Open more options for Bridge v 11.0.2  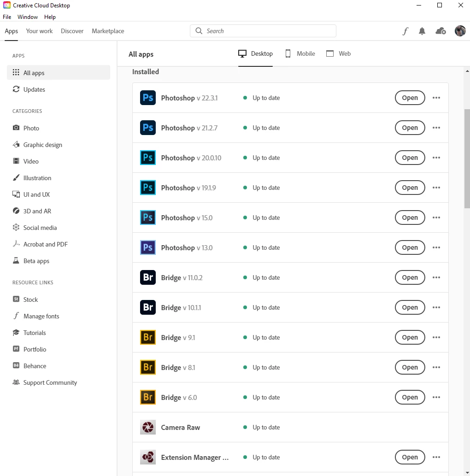[x=436, y=277]
